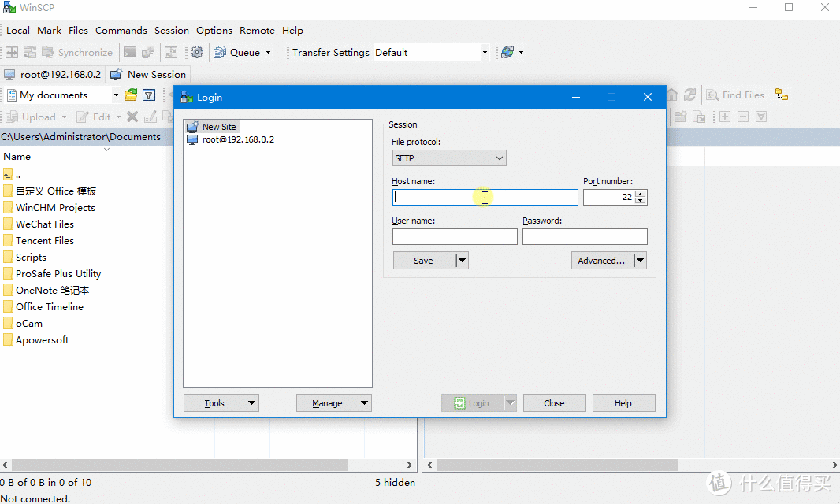Open the Mark menu
Screen dimensions: 840x504
point(50,31)
